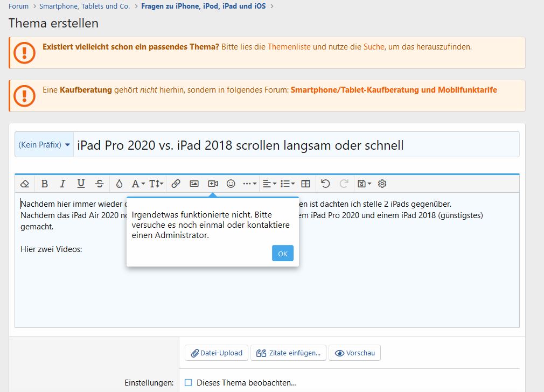Click the undo arrow icon
This screenshot has width=544, height=392.
[325, 184]
